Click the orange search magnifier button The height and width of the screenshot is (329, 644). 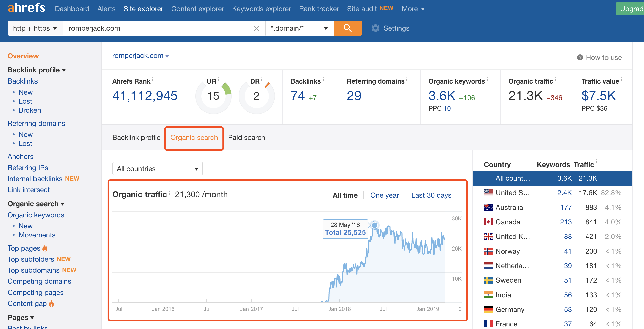(348, 28)
